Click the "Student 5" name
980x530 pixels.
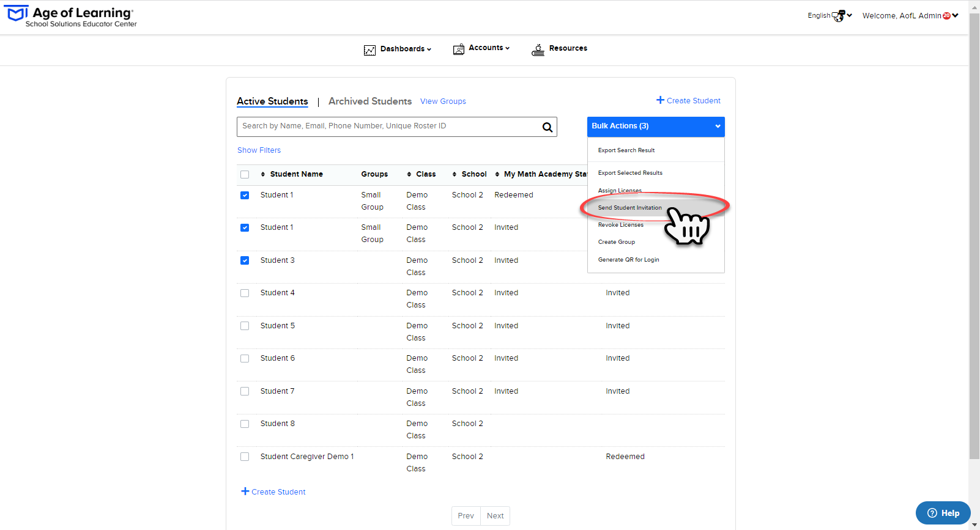[278, 326]
